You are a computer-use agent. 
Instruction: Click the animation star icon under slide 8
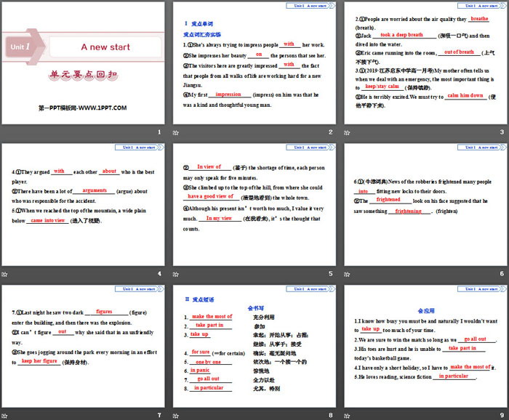(176, 416)
